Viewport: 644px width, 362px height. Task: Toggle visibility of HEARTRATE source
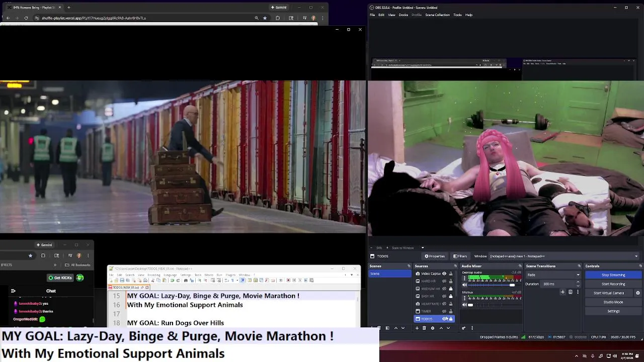point(444,304)
